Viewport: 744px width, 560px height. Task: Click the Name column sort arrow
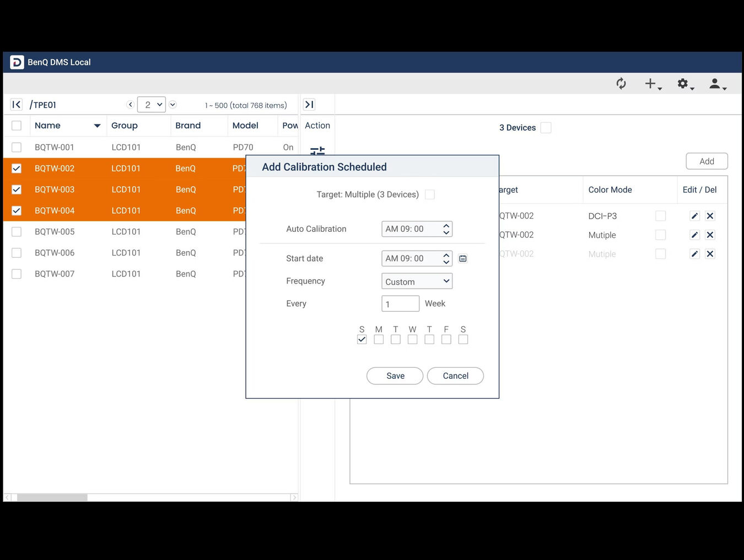97,126
